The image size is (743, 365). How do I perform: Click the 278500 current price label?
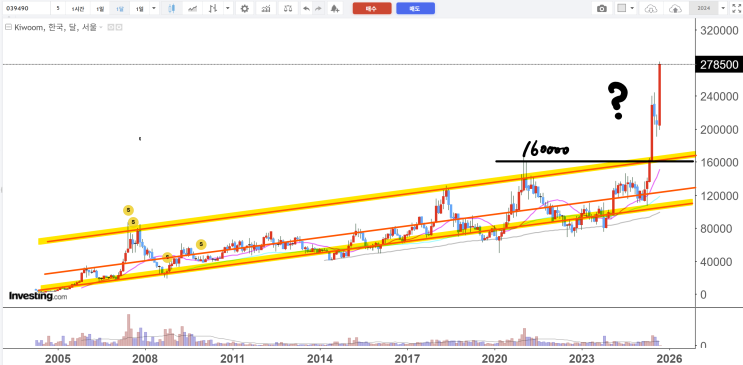[x=718, y=64]
